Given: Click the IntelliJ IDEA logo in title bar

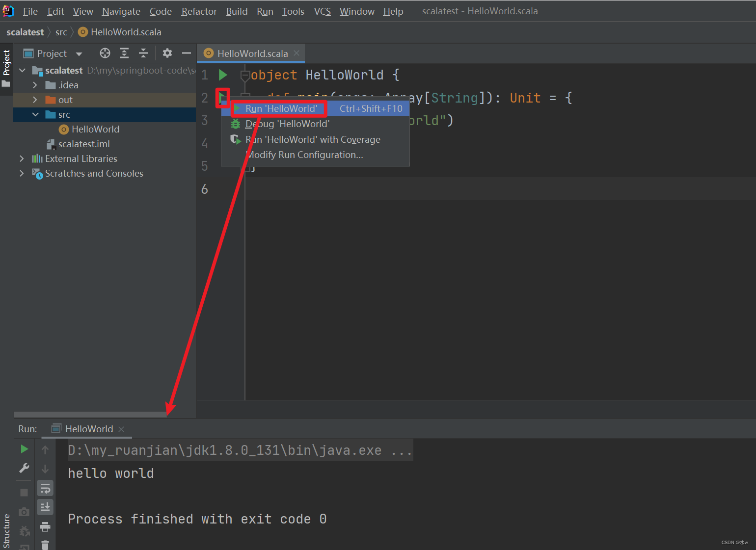Looking at the screenshot, I should pyautogui.click(x=8, y=11).
